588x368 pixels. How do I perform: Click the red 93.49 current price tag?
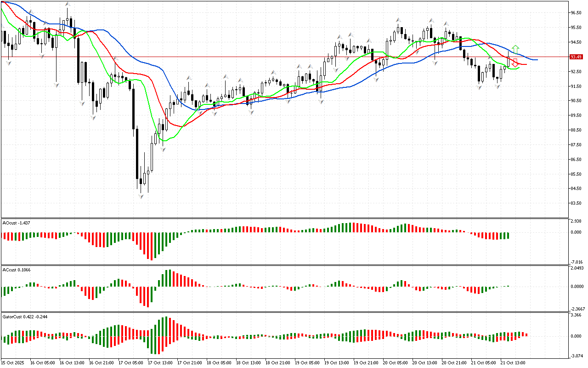tap(576, 57)
